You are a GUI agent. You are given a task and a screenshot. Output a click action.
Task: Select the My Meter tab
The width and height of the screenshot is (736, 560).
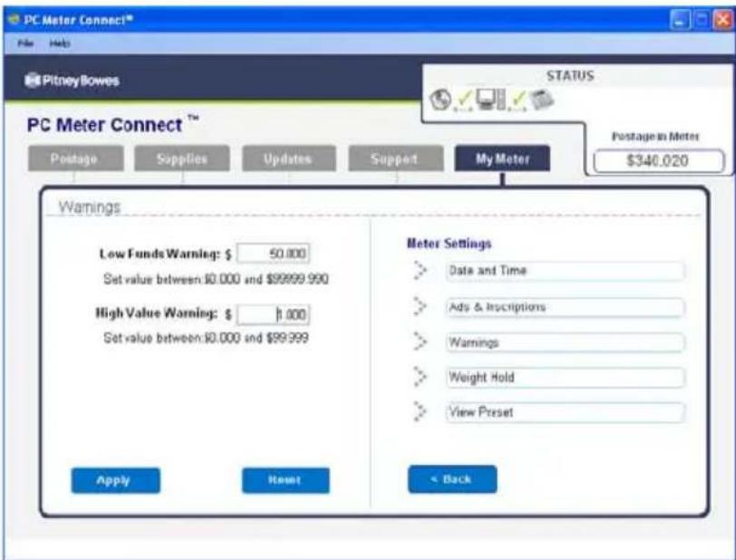502,159
